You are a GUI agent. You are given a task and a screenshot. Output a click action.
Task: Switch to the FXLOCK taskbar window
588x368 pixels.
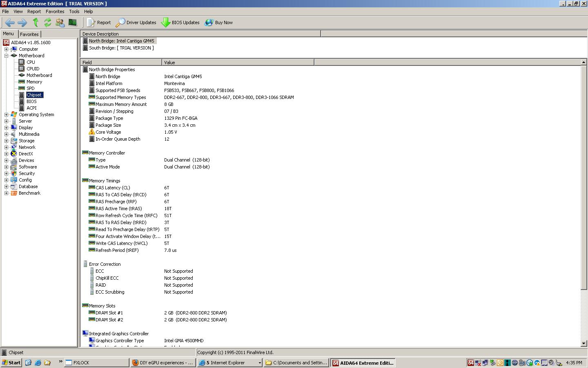96,363
